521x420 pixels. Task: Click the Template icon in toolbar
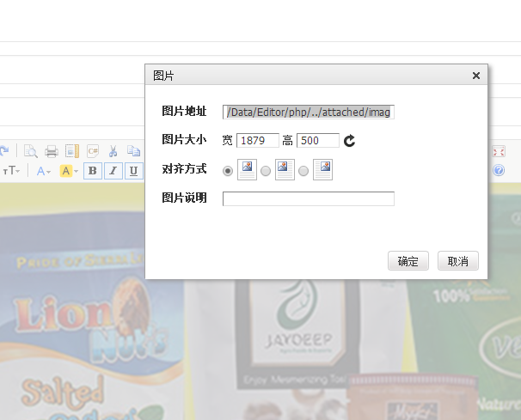71,151
